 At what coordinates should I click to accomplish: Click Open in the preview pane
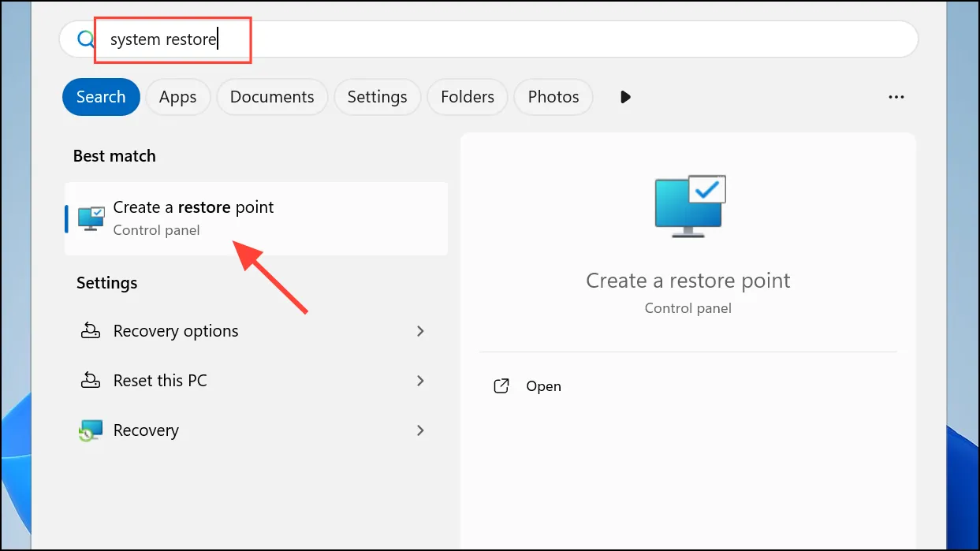tap(543, 386)
